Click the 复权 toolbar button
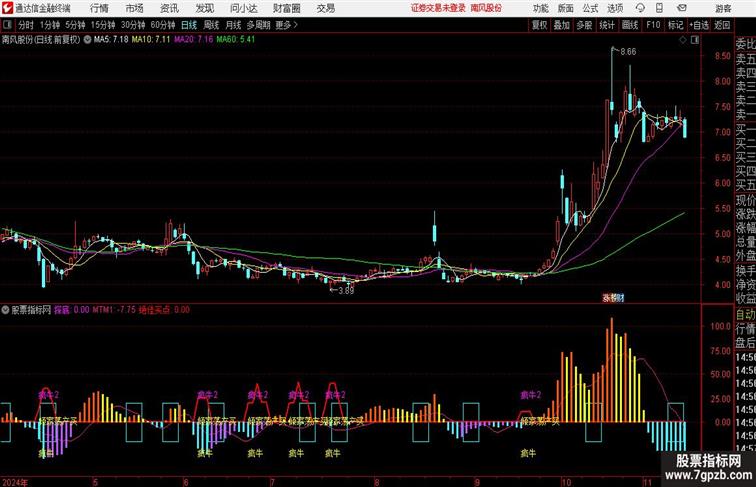 point(539,25)
